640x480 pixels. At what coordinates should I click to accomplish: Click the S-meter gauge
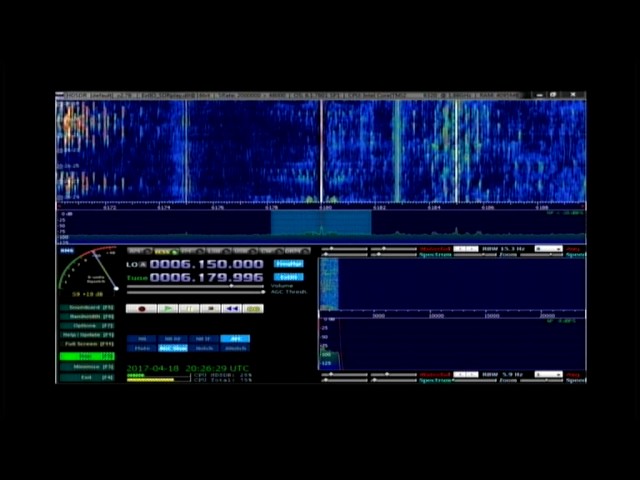[88, 269]
